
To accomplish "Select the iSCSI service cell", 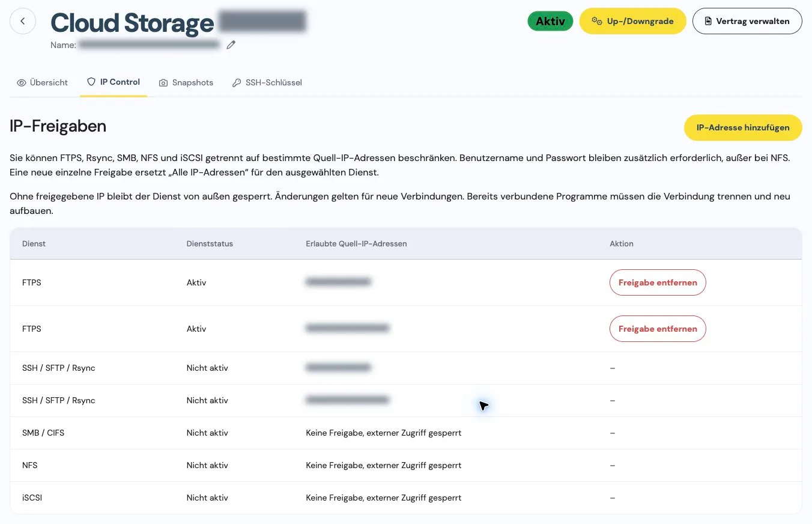I will 32,498.
